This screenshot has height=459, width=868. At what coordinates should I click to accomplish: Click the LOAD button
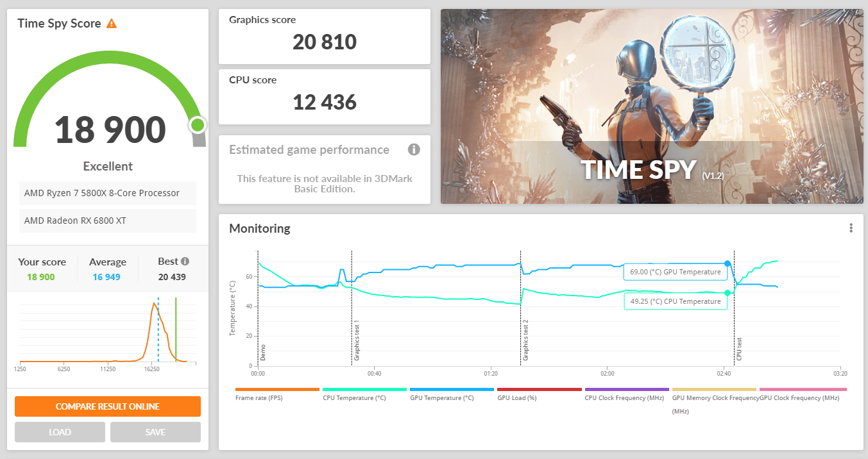click(x=60, y=432)
